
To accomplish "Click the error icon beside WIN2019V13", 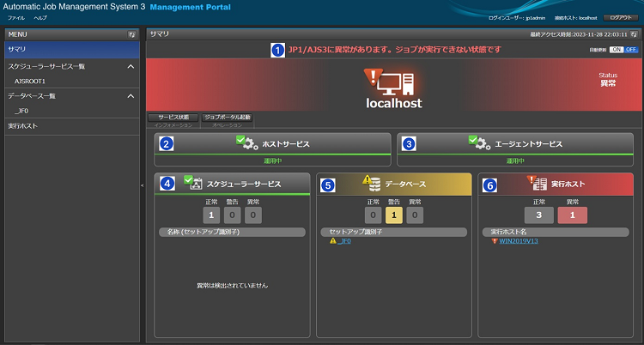I will pos(495,241).
